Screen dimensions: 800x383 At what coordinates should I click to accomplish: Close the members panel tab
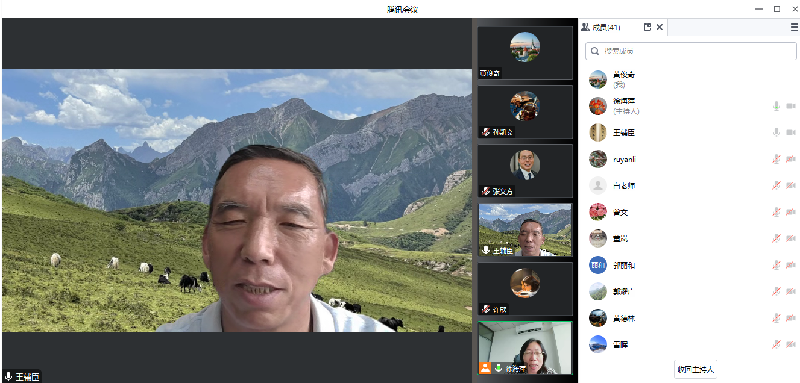pyautogui.click(x=660, y=28)
